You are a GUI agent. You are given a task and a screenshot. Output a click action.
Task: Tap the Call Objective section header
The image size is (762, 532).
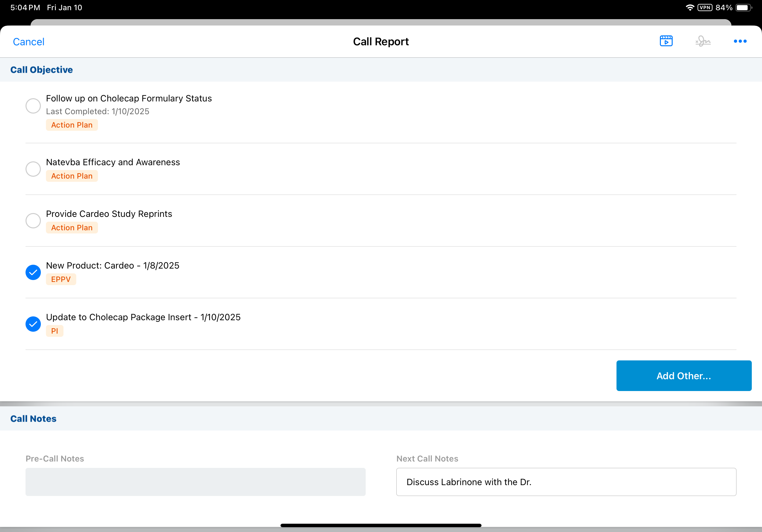tap(41, 70)
